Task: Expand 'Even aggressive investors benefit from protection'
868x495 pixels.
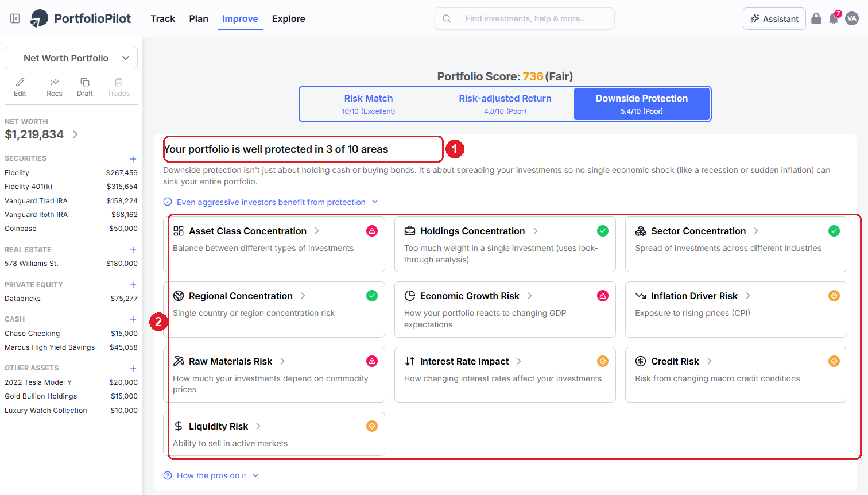Action: coord(271,202)
